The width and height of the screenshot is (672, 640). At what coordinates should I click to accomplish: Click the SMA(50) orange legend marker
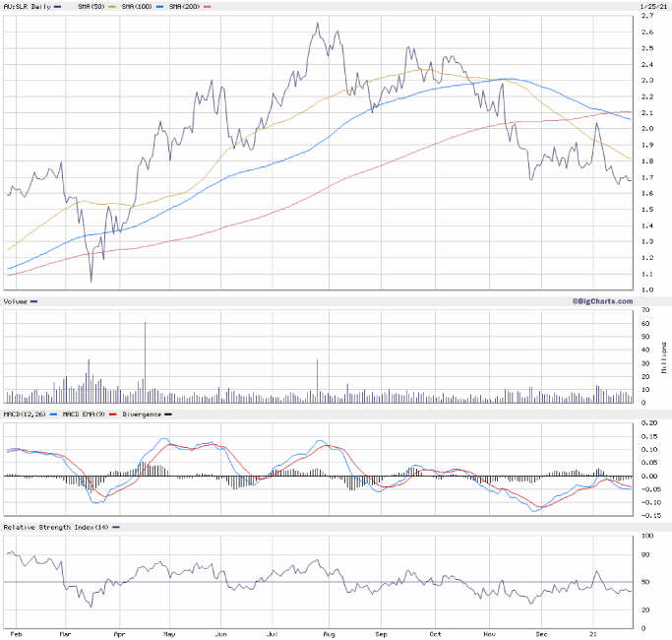[111, 7]
